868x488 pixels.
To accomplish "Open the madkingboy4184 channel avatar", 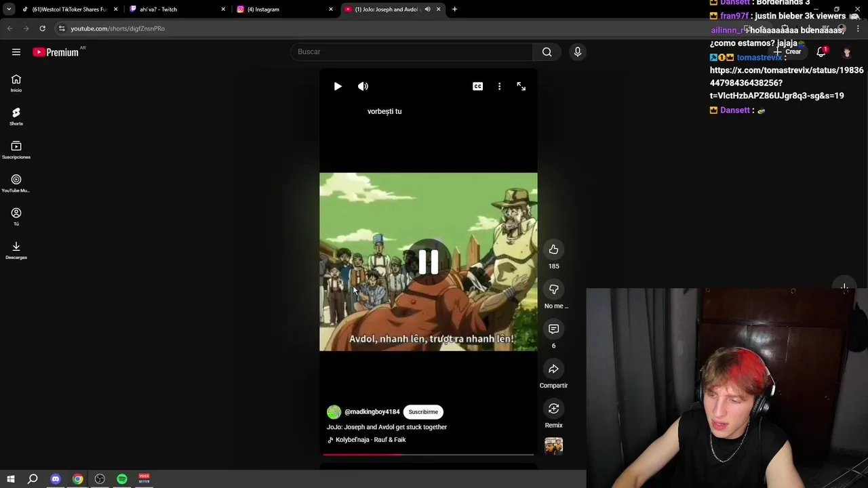I will click(x=334, y=412).
